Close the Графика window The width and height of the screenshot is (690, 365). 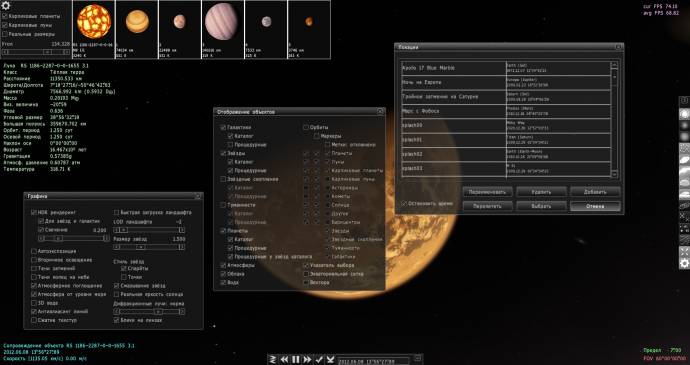198,196
